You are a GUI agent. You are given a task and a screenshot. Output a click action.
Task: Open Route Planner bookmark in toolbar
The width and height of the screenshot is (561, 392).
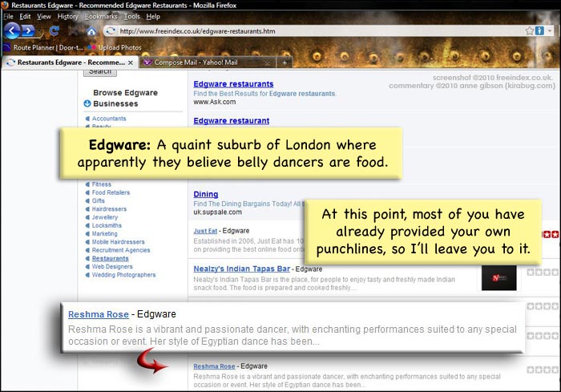click(x=43, y=47)
